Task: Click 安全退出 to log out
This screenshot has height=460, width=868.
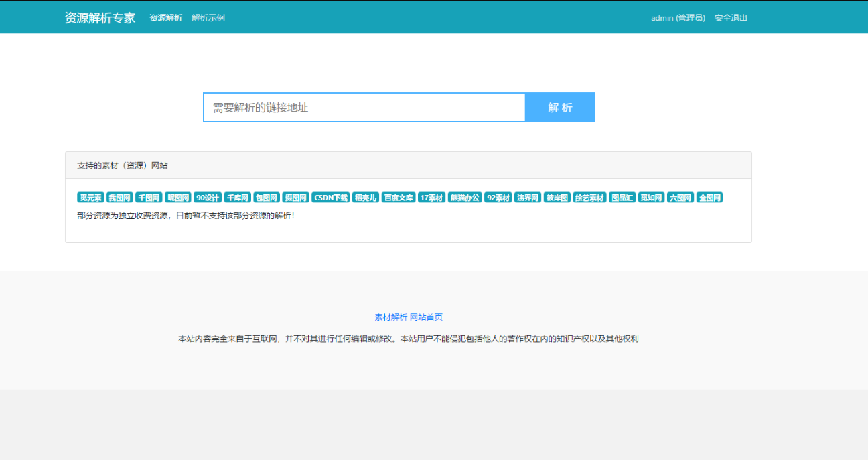Action: point(730,18)
